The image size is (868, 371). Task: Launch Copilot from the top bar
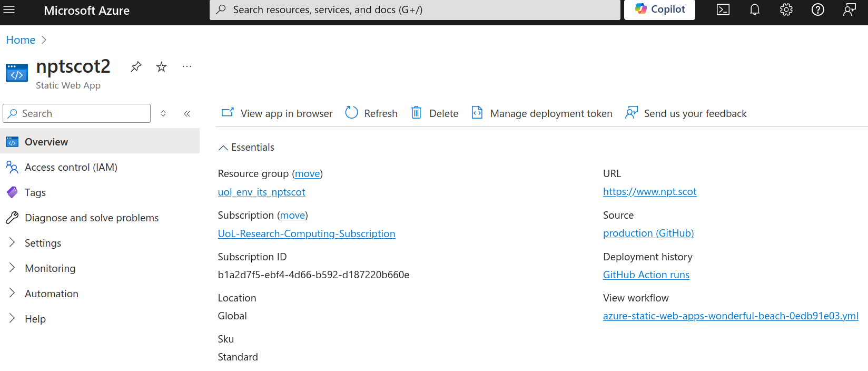pyautogui.click(x=659, y=9)
